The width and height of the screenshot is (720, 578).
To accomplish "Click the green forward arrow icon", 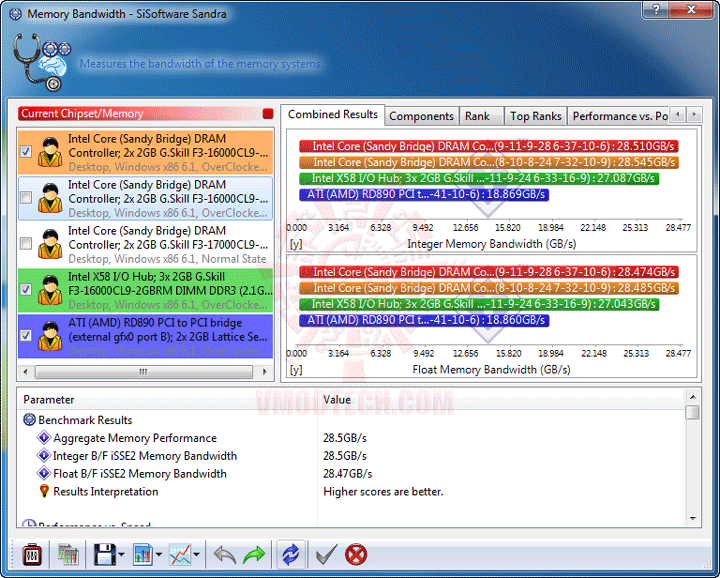I will 254,555.
